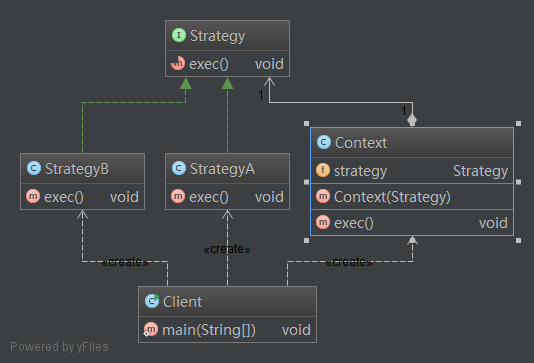Click the abstract exec() method icon in Strategy
This screenshot has height=363, width=534.
coord(178,63)
